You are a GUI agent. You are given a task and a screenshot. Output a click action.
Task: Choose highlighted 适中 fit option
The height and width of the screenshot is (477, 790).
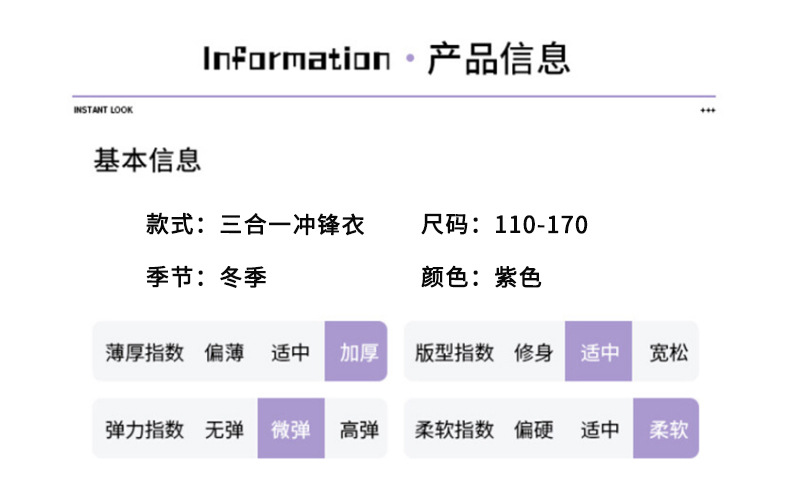pos(599,352)
